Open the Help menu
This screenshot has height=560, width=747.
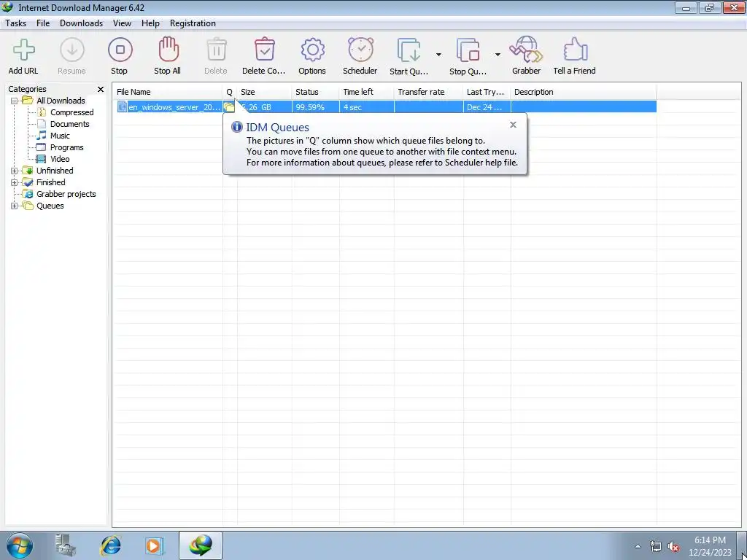pos(150,23)
